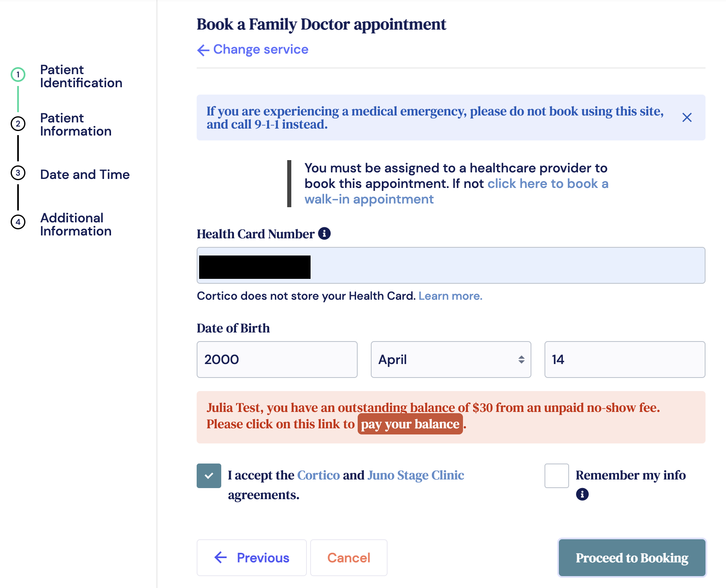Go to Date and Time step

pyautogui.click(x=85, y=174)
